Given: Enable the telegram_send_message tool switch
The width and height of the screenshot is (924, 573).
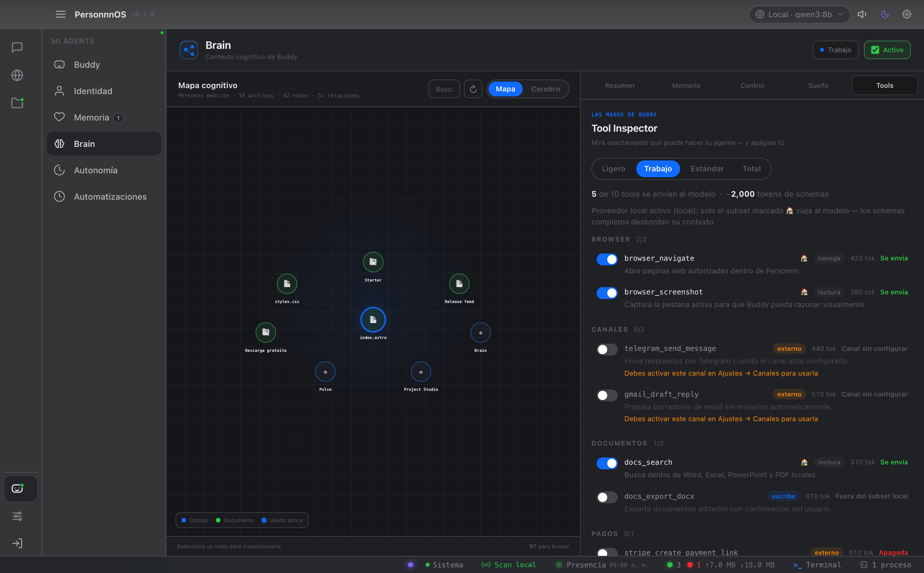Looking at the screenshot, I should point(607,350).
